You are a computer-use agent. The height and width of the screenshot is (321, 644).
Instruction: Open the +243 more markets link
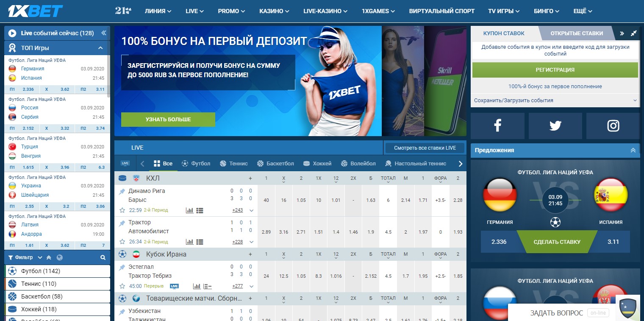238,210
